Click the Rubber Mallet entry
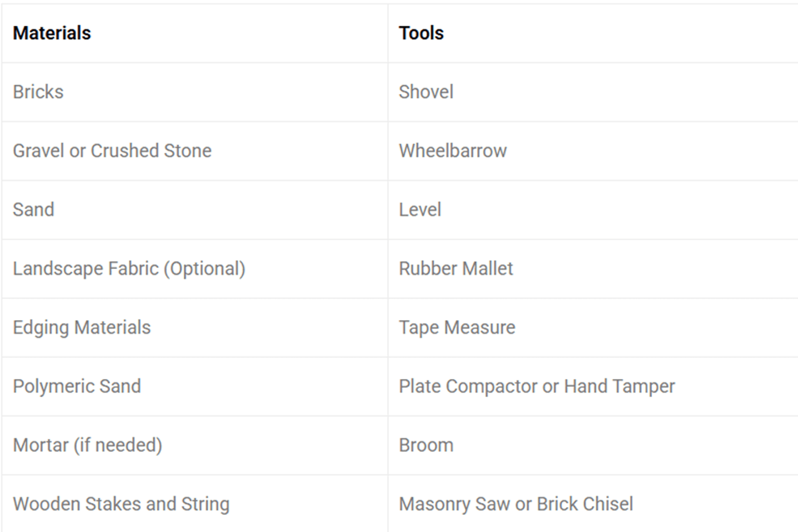This screenshot has width=798, height=532. click(456, 268)
